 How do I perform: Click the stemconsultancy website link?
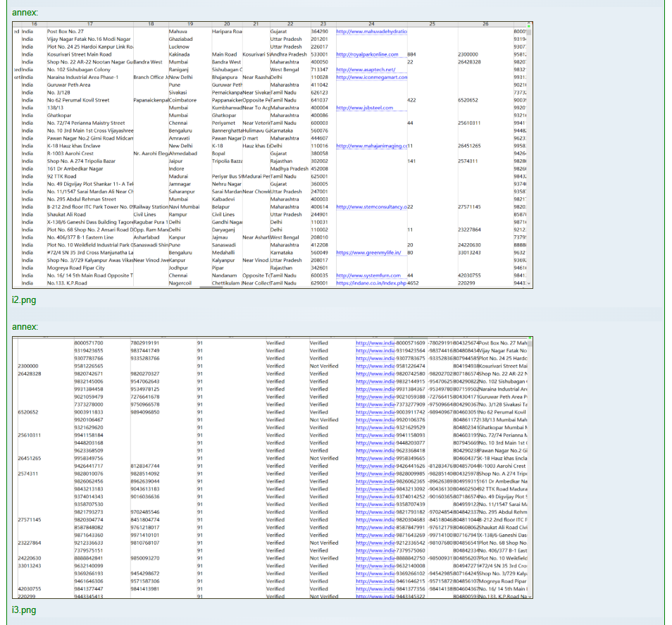pos(371,207)
